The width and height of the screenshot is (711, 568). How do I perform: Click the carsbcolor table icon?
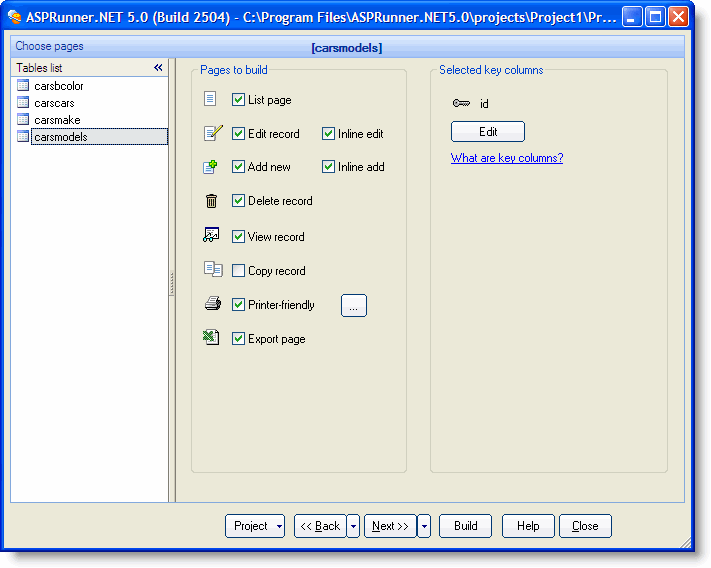[x=23, y=85]
